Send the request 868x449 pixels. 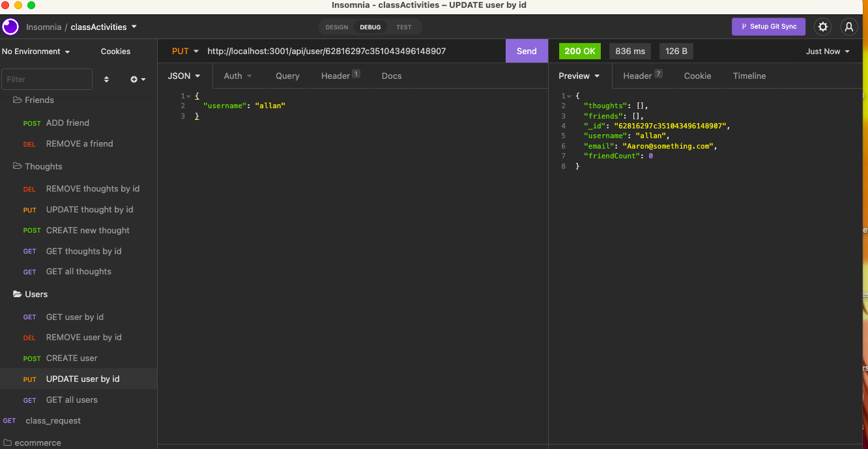(x=527, y=51)
